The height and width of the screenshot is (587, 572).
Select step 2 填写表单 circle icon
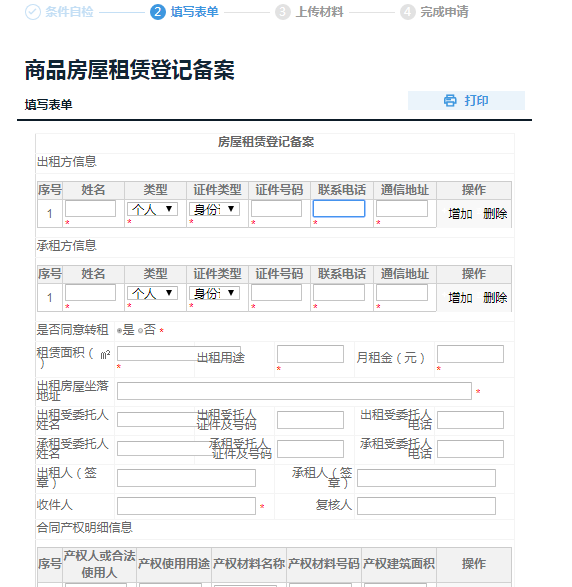pyautogui.click(x=158, y=12)
